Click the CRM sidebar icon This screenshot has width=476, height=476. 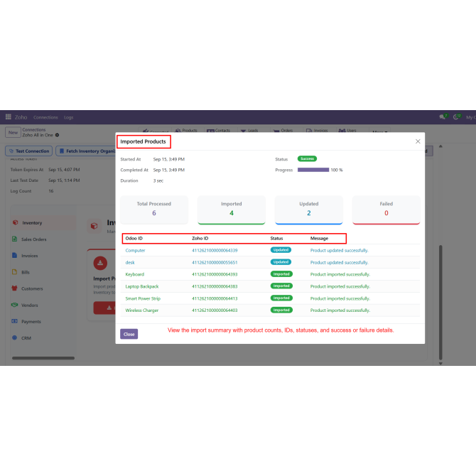[15, 337]
